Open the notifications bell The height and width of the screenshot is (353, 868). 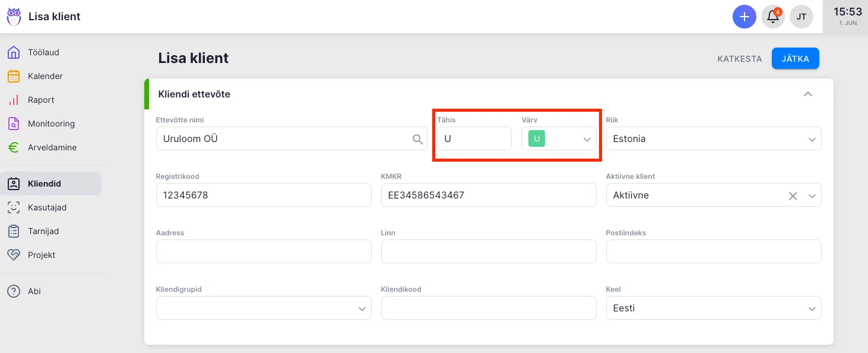click(773, 17)
